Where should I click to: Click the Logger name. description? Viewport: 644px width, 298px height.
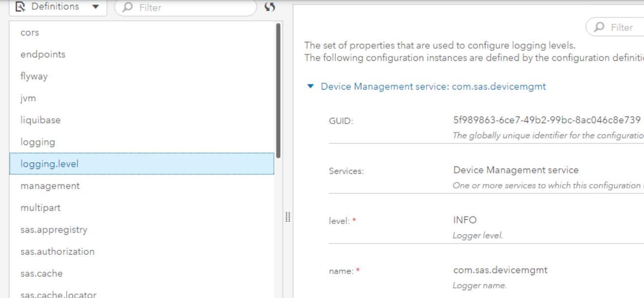point(480,286)
